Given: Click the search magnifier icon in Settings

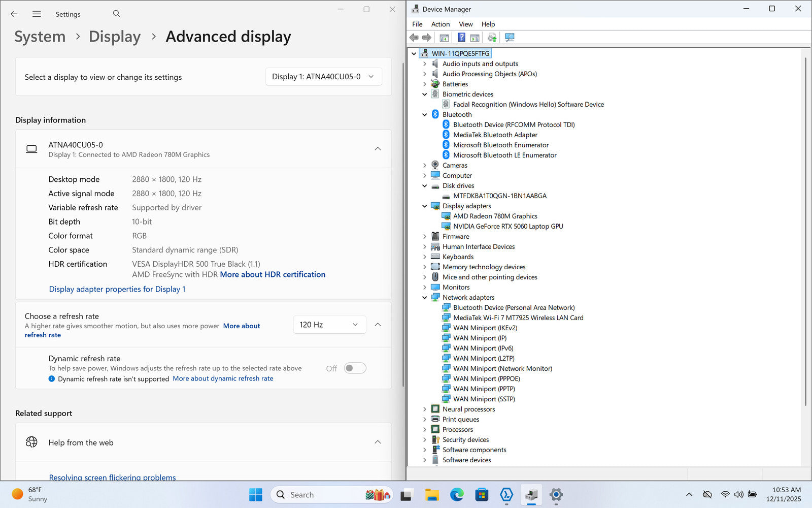Looking at the screenshot, I should (116, 14).
